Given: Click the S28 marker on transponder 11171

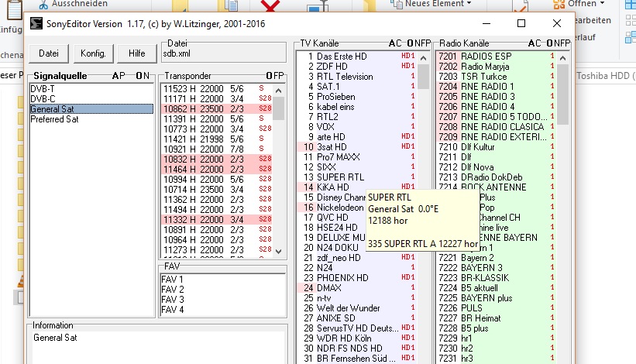Looking at the screenshot, I should tap(265, 99).
